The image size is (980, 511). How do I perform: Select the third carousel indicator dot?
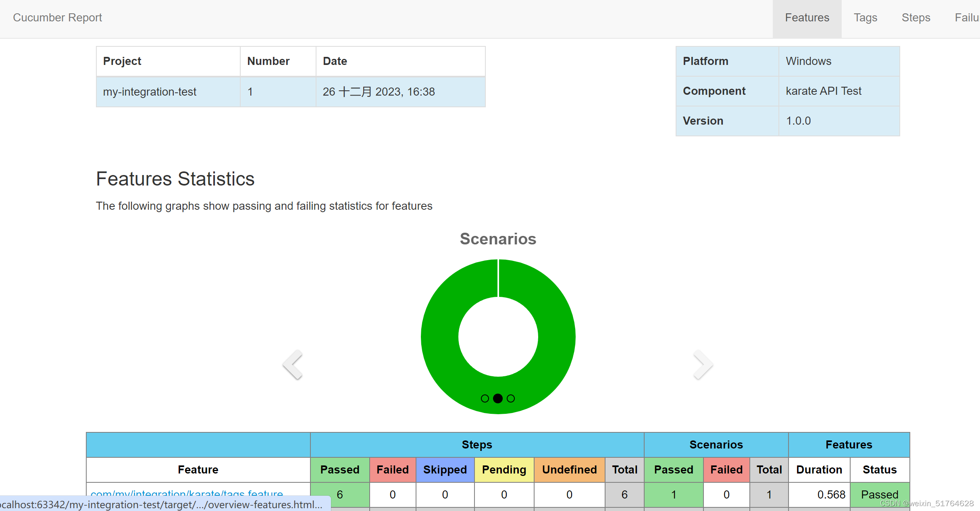pos(511,398)
